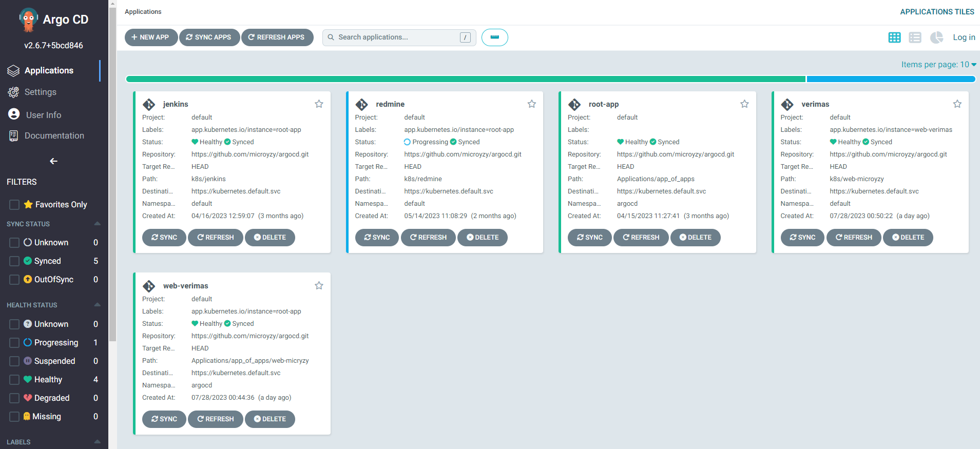Collapse the Sync Status filter section

point(98,224)
